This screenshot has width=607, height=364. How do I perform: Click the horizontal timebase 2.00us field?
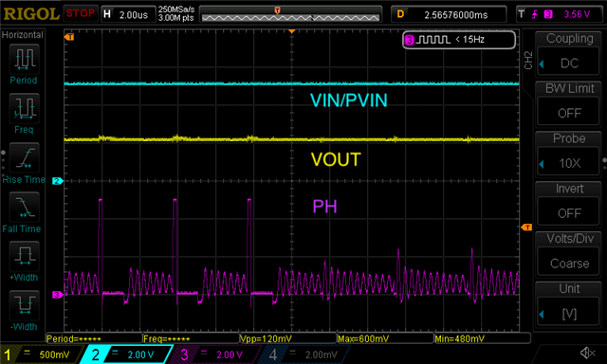[128, 14]
